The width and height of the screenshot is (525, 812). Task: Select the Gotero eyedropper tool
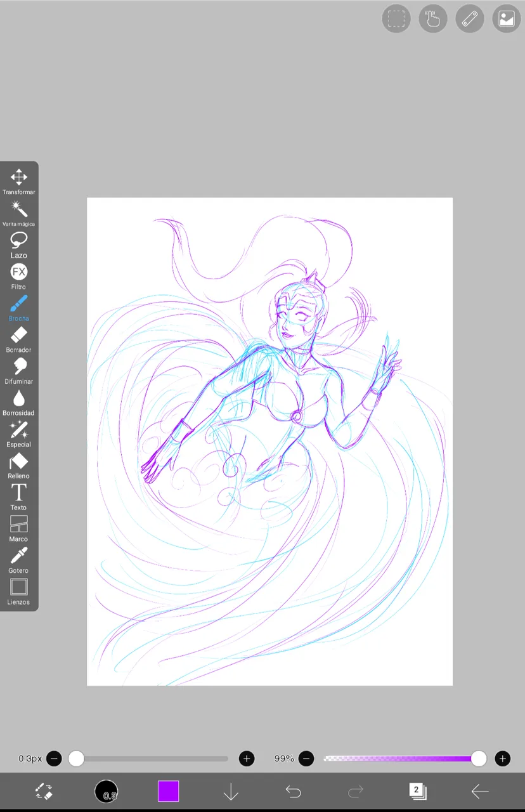[x=18, y=560]
